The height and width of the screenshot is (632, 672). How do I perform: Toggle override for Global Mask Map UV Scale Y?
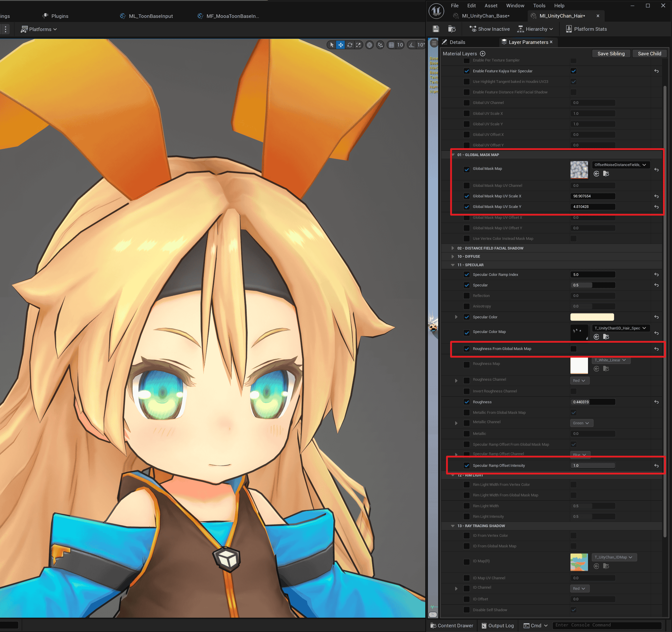pyautogui.click(x=467, y=206)
